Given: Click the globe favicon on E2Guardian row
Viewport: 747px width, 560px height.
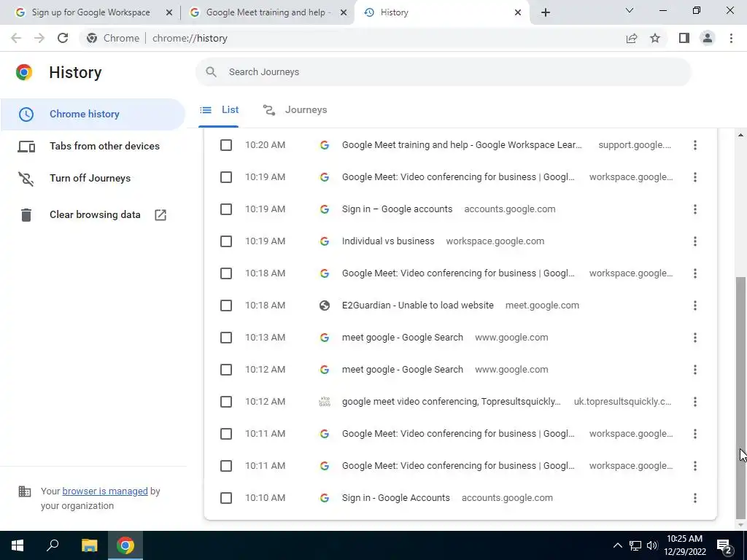Looking at the screenshot, I should click(325, 306).
